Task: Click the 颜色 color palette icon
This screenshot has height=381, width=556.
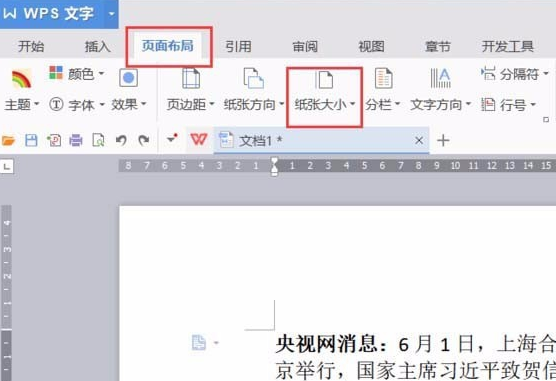Action: point(56,73)
